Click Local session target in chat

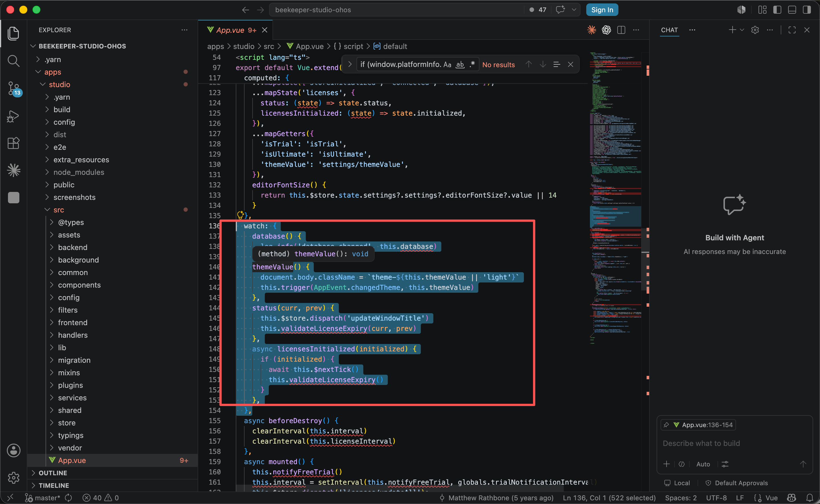click(677, 483)
